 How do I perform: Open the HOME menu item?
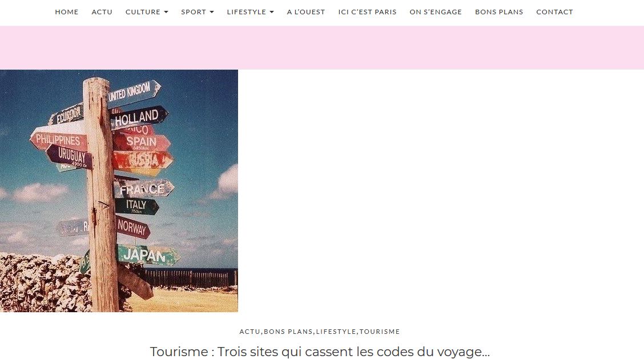[67, 12]
